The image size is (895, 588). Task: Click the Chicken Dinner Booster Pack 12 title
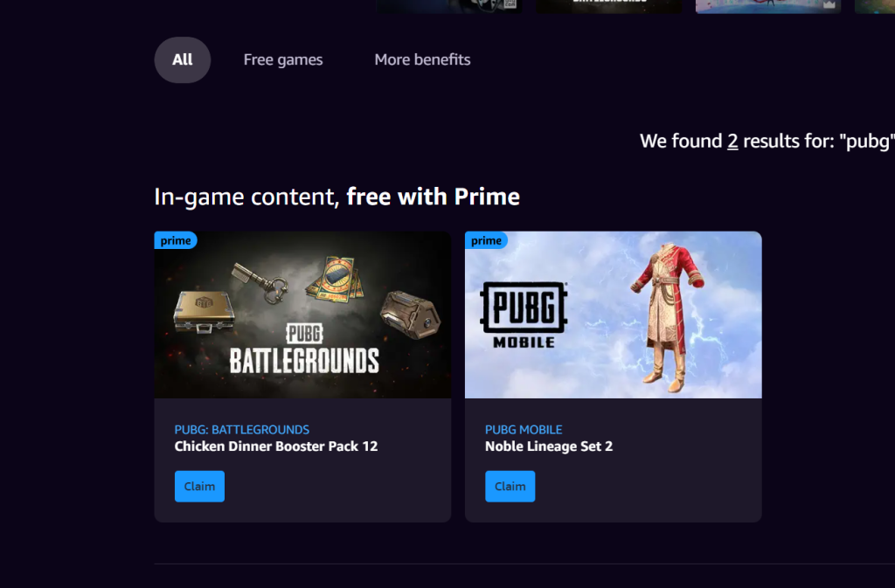click(276, 446)
